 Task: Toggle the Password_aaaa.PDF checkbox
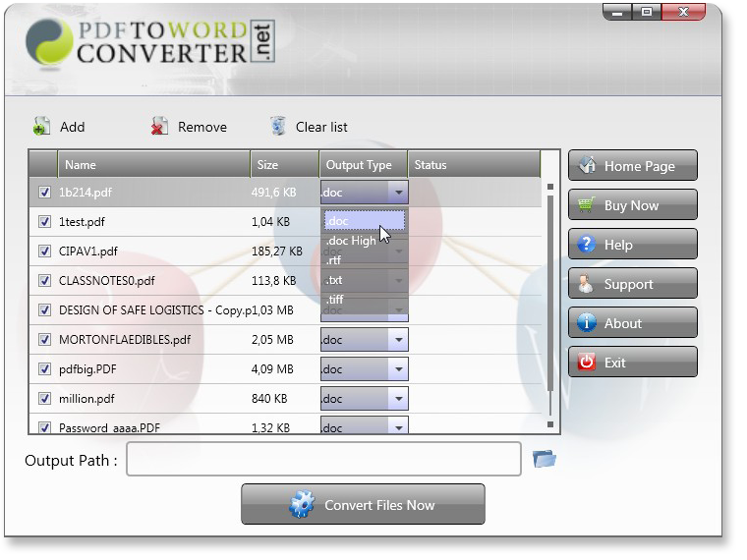coord(44,427)
